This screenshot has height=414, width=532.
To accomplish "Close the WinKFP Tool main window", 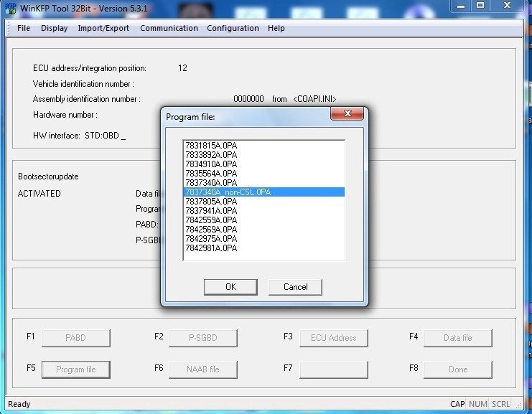I will [x=507, y=6].
